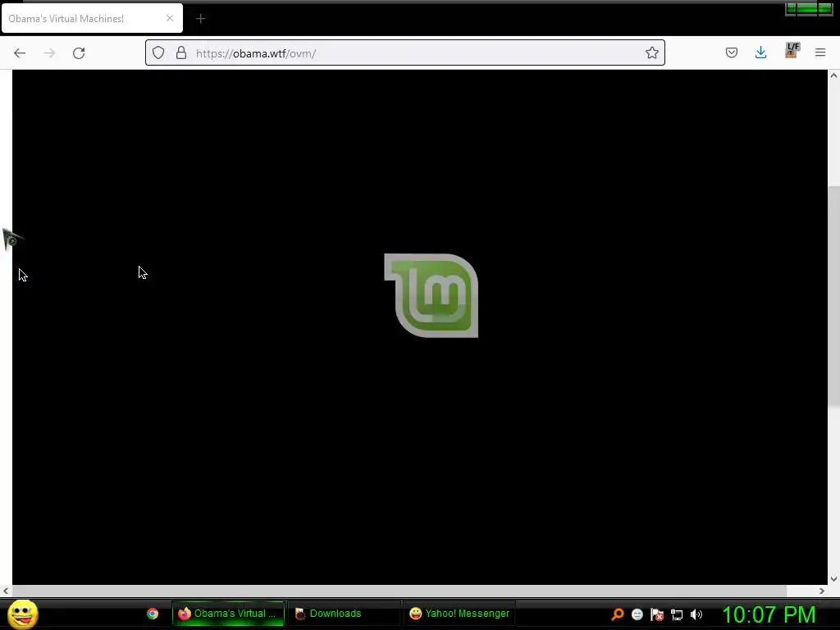Click the vertical scrollbar thumb

point(833,296)
